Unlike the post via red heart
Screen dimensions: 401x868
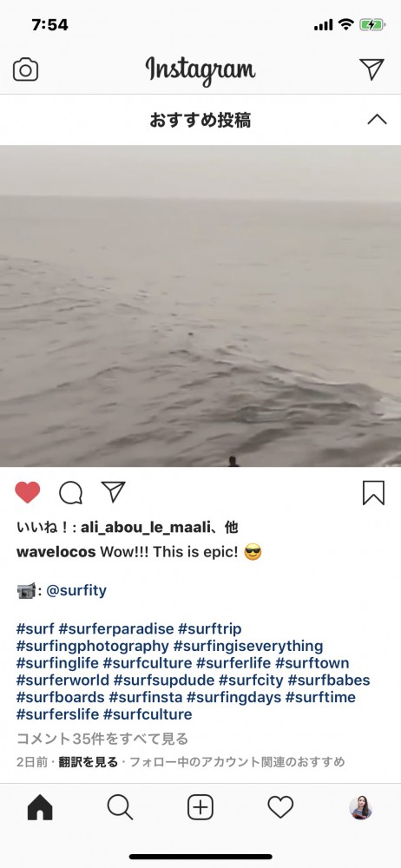tap(28, 492)
